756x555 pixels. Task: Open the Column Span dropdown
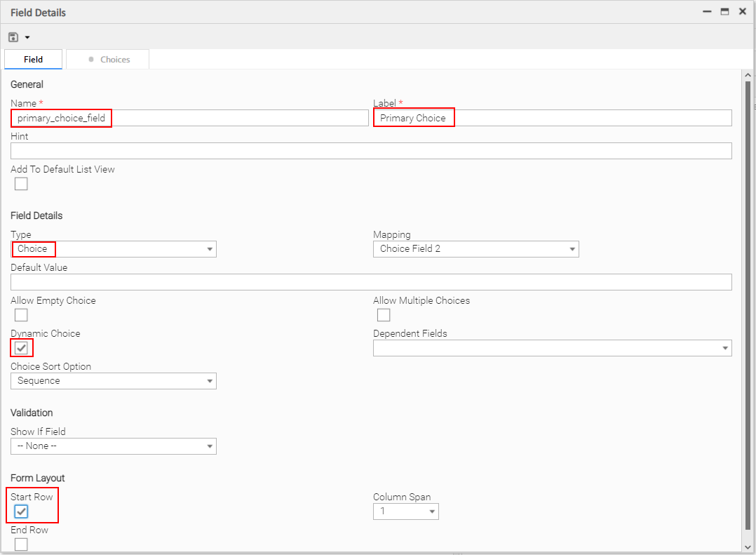click(x=405, y=511)
